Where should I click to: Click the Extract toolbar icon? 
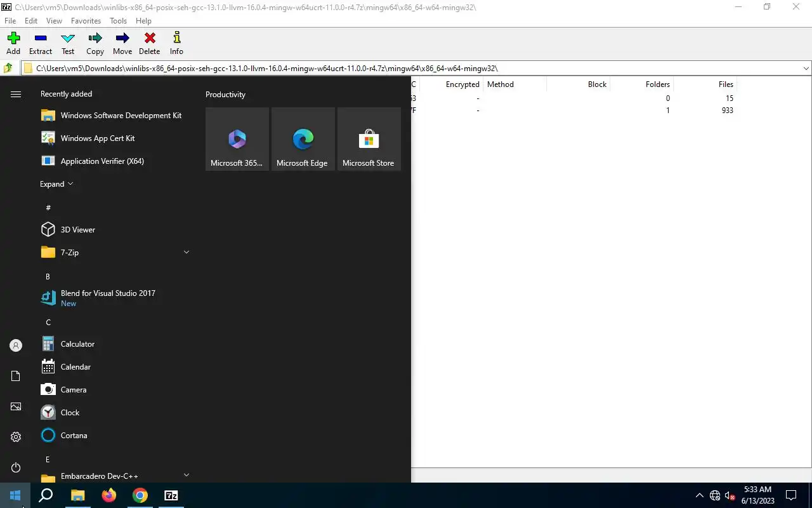[41, 44]
